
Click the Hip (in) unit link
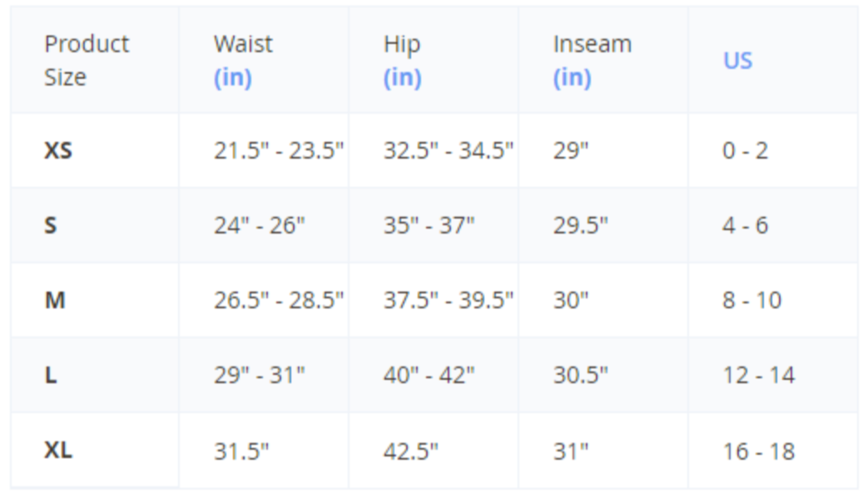click(402, 78)
